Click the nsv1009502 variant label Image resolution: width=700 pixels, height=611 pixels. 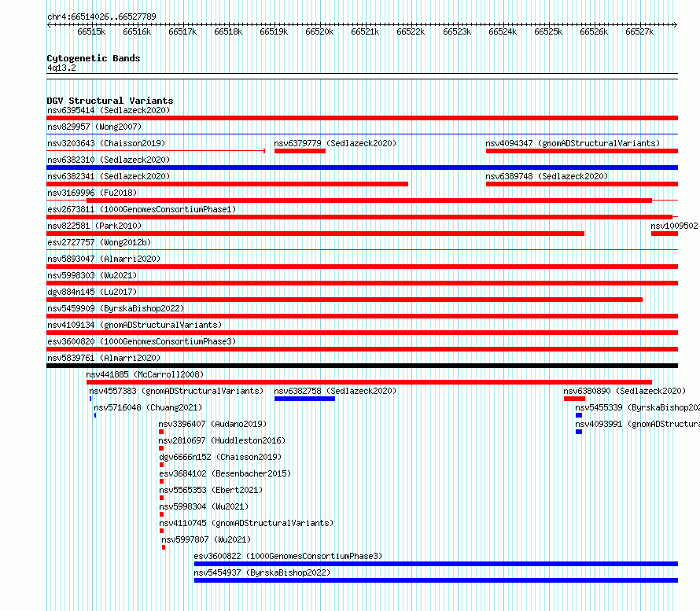click(674, 226)
